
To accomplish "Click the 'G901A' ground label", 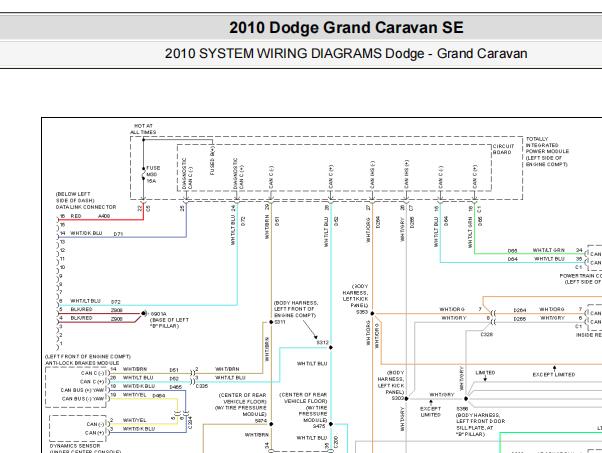I will point(159,314).
